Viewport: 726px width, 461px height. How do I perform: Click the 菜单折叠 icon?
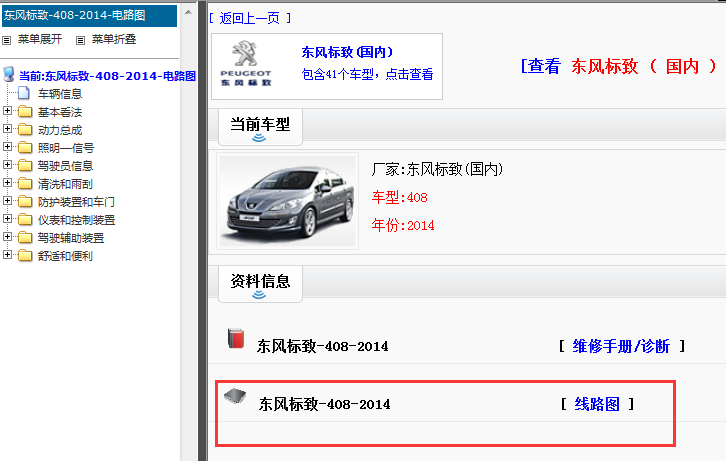click(x=81, y=40)
